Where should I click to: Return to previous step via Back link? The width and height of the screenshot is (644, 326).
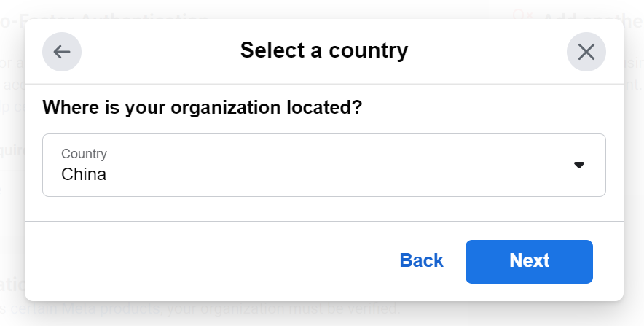pos(421,260)
